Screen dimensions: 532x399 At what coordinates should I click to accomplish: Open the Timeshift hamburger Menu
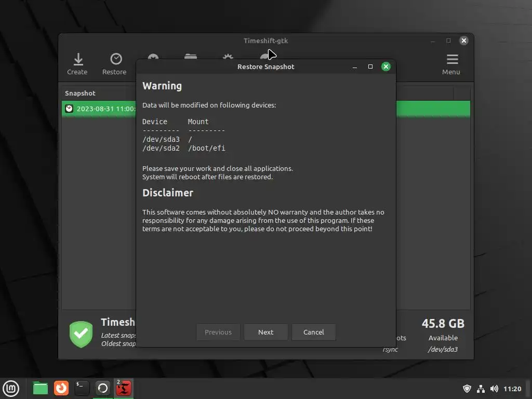point(451,64)
